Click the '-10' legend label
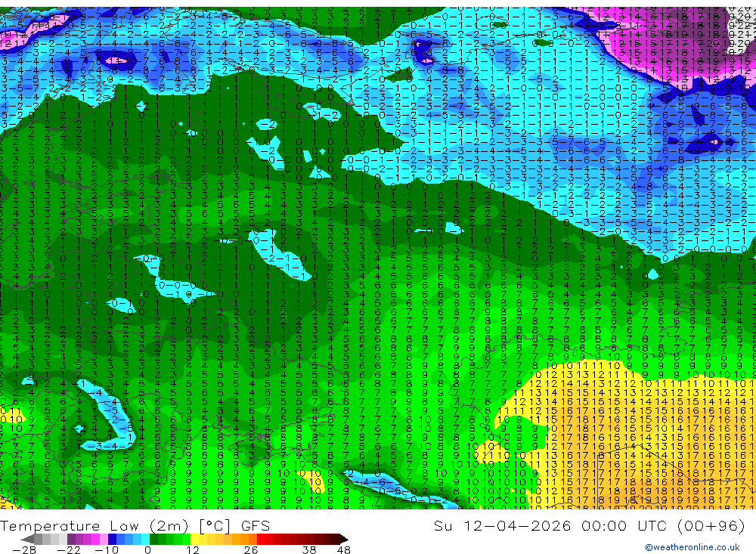 (x=107, y=549)
